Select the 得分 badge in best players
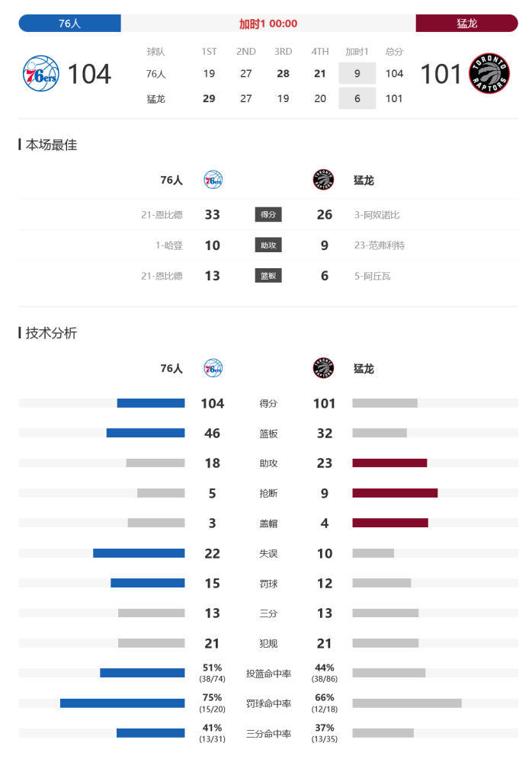 [x=268, y=214]
